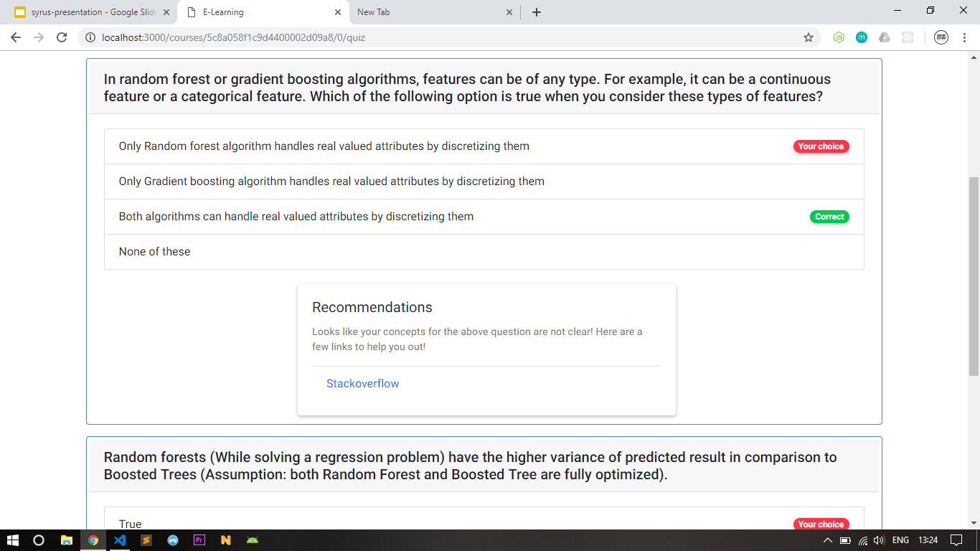
Task: Close the E-Learning tab
Action: [x=338, y=12]
